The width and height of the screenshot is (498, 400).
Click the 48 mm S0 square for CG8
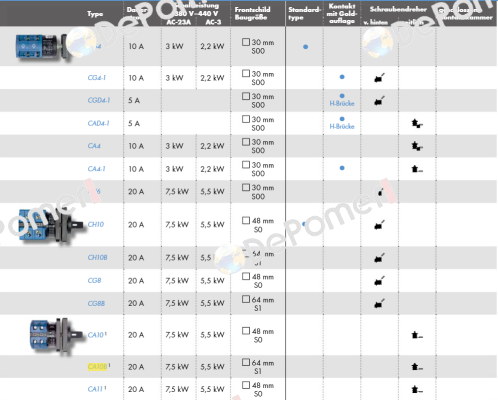pyautogui.click(x=246, y=276)
